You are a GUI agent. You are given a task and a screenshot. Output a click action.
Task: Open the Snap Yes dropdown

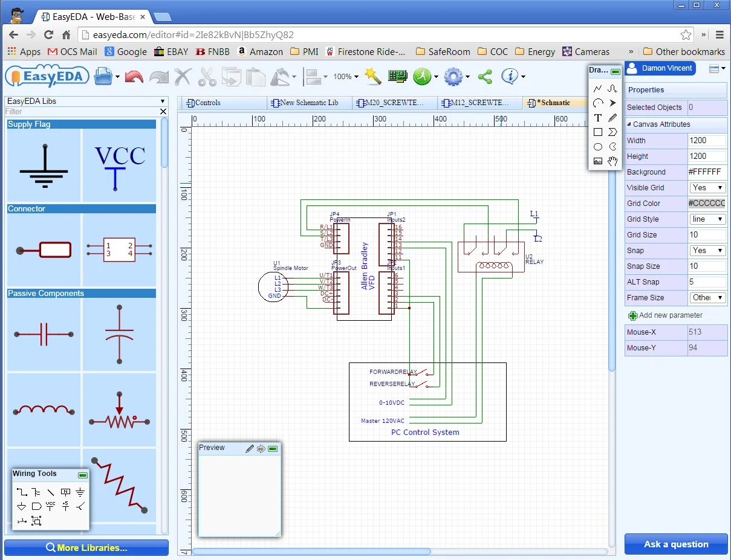pos(707,251)
